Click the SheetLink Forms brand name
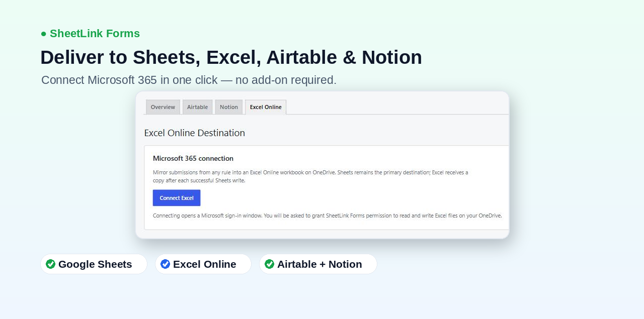 coord(95,34)
